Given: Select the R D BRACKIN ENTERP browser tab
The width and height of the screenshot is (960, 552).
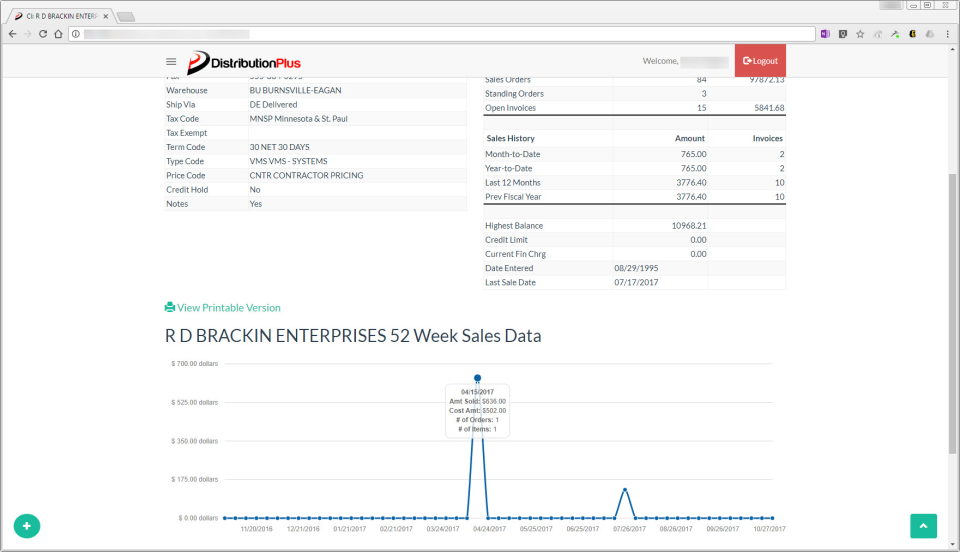Looking at the screenshot, I should (x=61, y=17).
